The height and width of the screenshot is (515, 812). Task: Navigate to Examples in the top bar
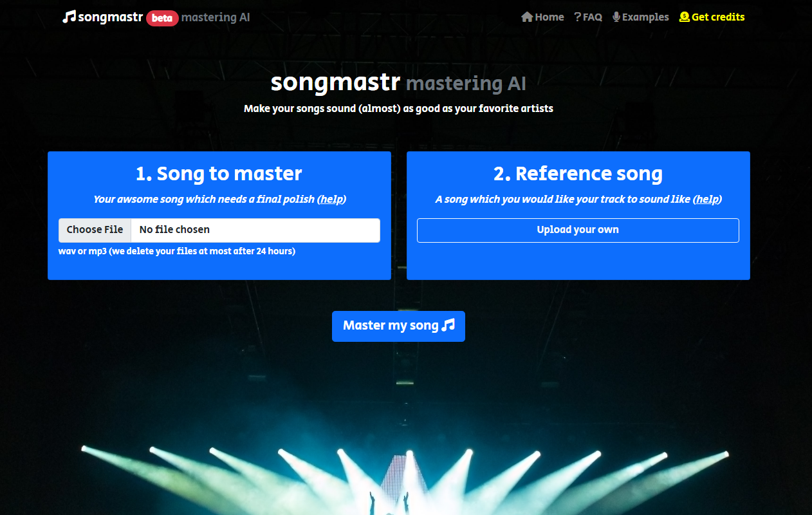[x=645, y=17]
